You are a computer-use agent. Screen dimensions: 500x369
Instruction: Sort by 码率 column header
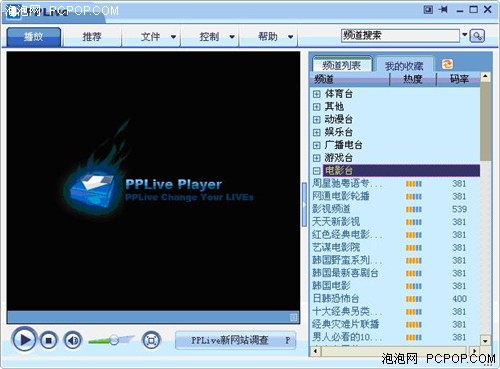tap(459, 79)
